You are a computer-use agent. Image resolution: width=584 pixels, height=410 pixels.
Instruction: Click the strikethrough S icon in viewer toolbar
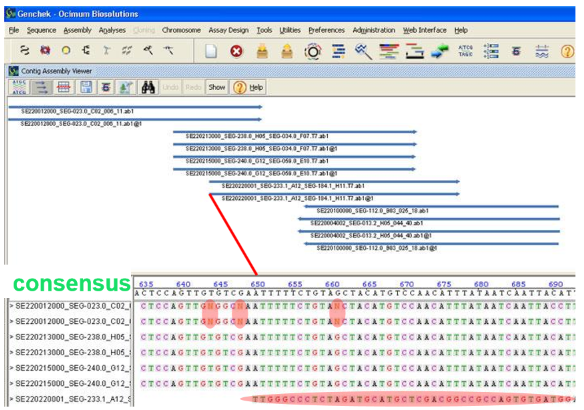pos(106,87)
